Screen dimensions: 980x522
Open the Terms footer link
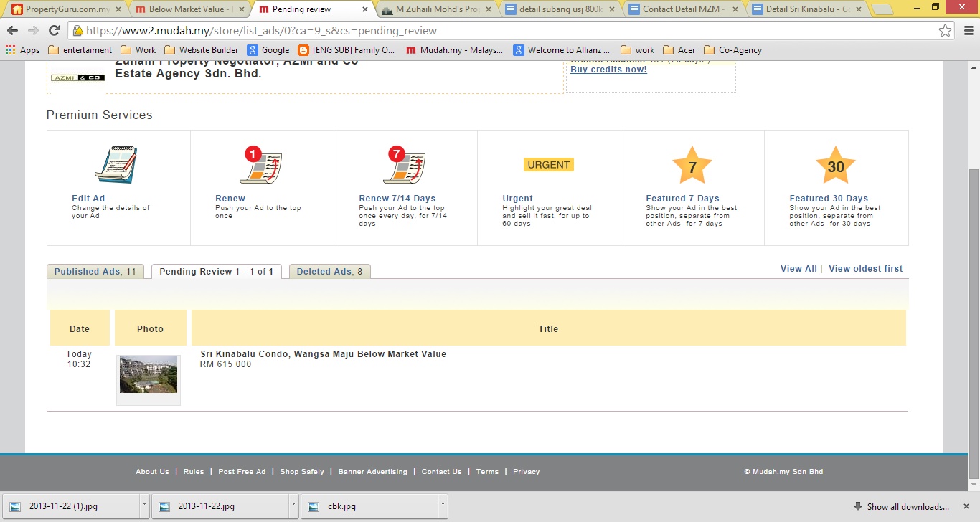[487, 472]
